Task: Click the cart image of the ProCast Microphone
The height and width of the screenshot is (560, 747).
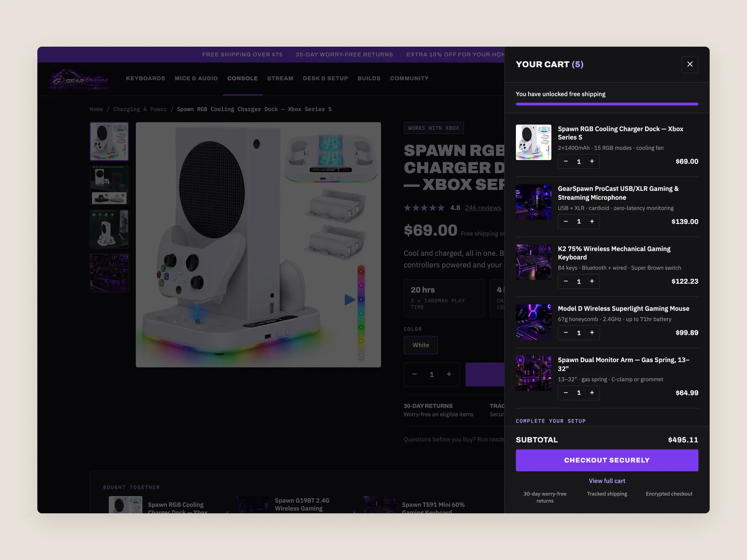Action: (x=533, y=202)
